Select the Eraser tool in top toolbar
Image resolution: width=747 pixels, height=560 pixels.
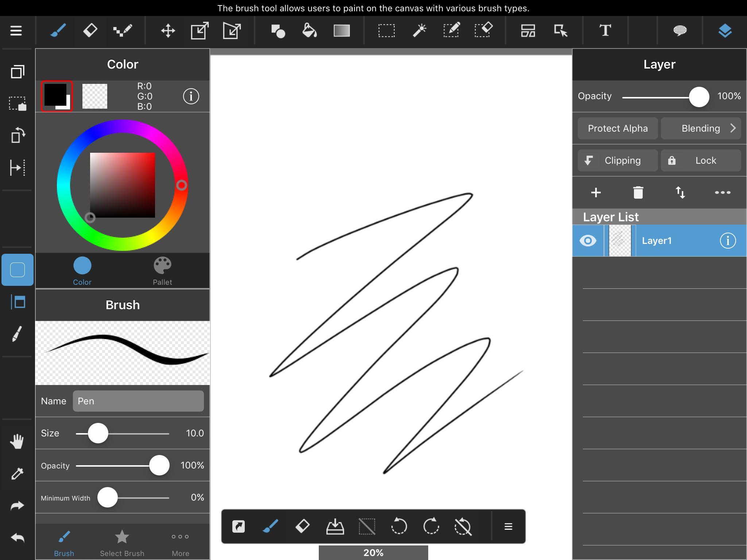point(90,30)
